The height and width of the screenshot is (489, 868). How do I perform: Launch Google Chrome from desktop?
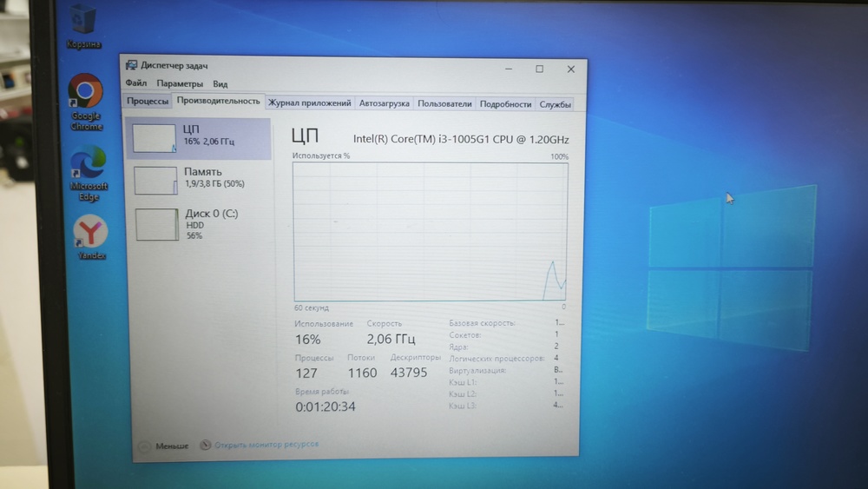click(85, 102)
